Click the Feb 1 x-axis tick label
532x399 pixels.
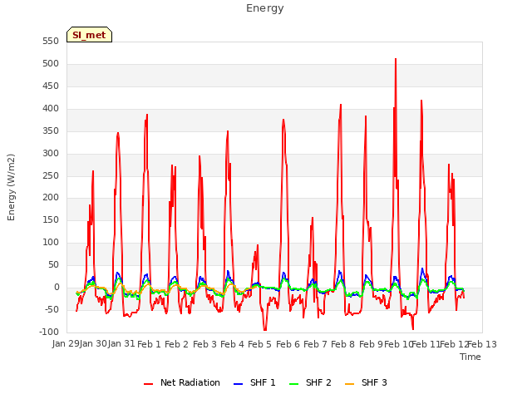149,344
